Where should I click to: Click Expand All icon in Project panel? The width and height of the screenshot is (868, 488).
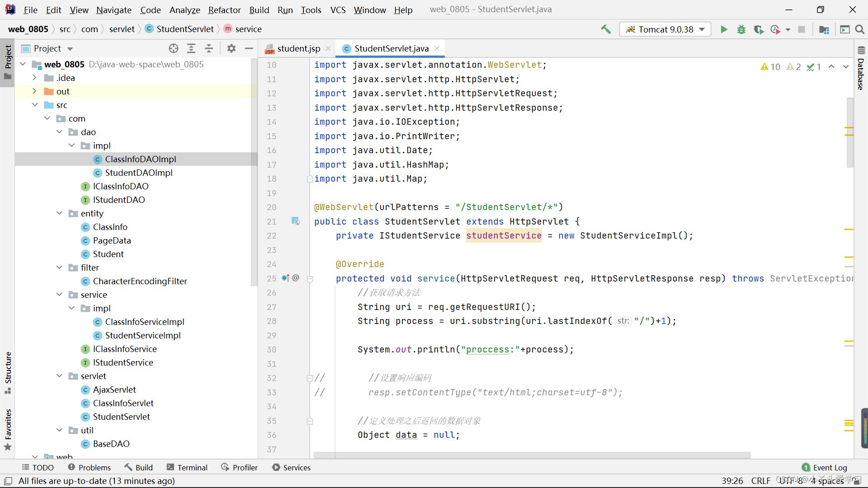click(191, 48)
